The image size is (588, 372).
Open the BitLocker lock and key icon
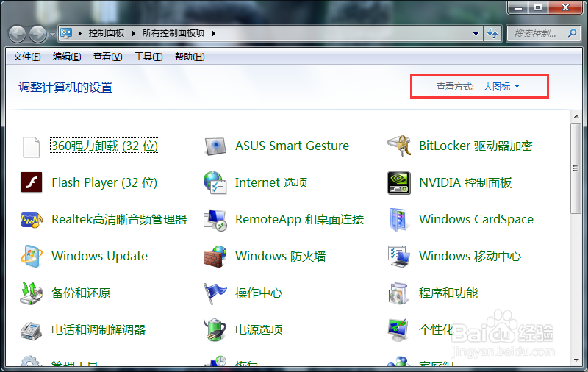(399, 146)
